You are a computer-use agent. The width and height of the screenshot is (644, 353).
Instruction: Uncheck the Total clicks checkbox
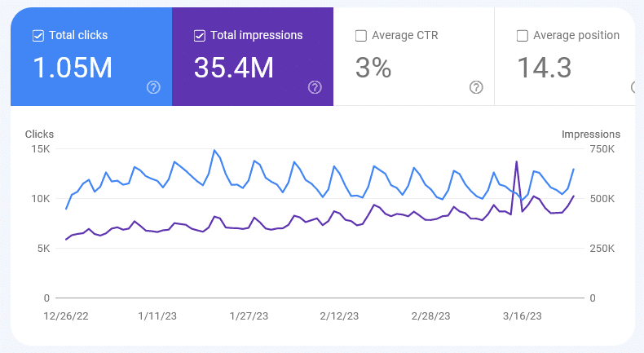pos(37,36)
